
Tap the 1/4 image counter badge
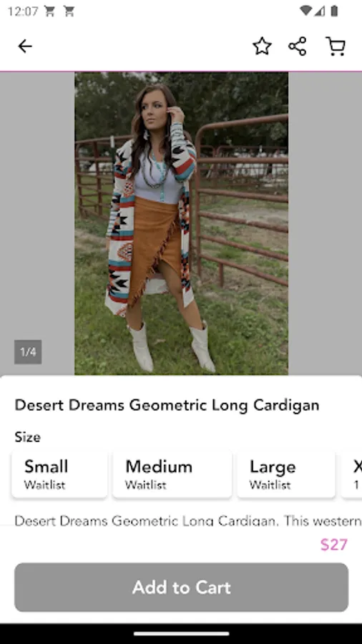[28, 352]
